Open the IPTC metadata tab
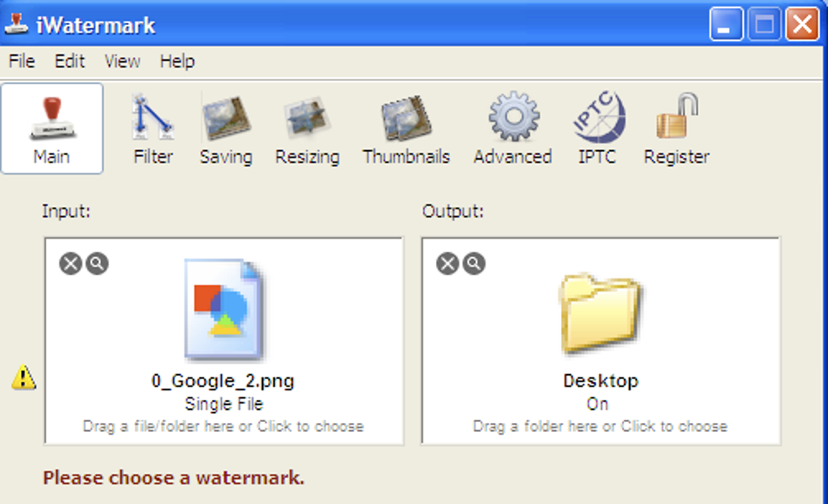Screen dimensions: 828x504 [x=597, y=129]
